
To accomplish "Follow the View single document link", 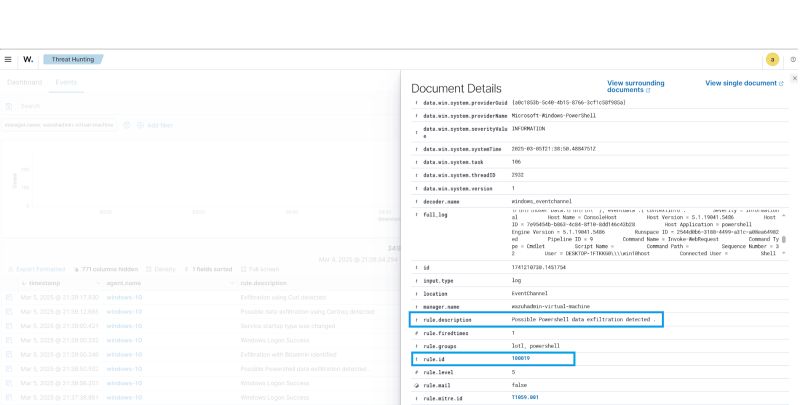I will [744, 83].
